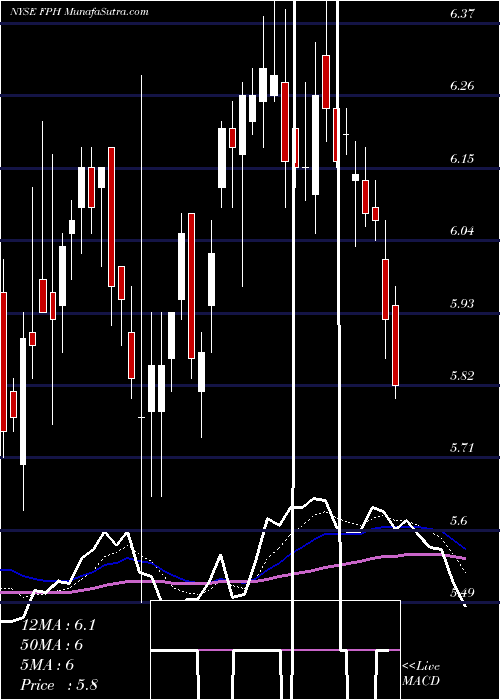Click the Price : 5.8 legend text

60,685
